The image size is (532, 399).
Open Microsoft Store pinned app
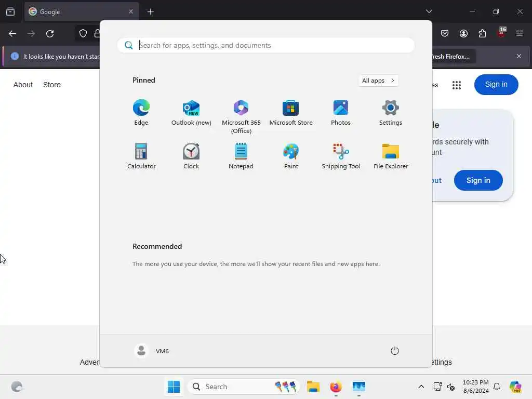(x=291, y=113)
